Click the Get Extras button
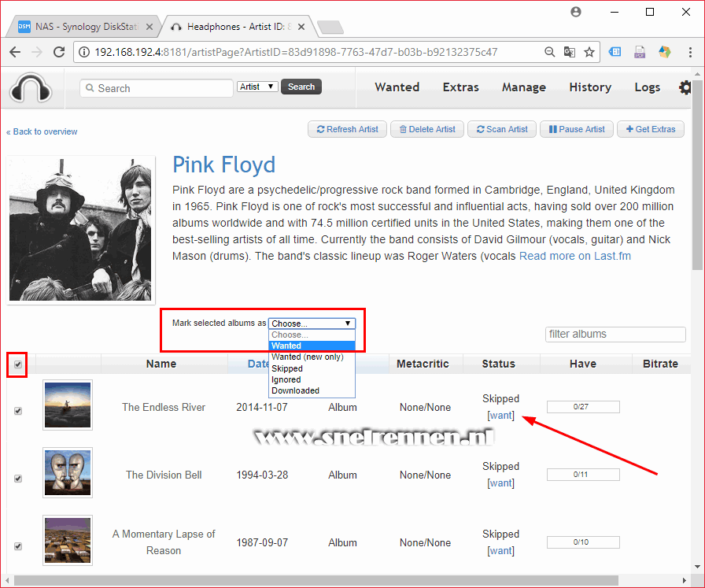 tap(651, 129)
